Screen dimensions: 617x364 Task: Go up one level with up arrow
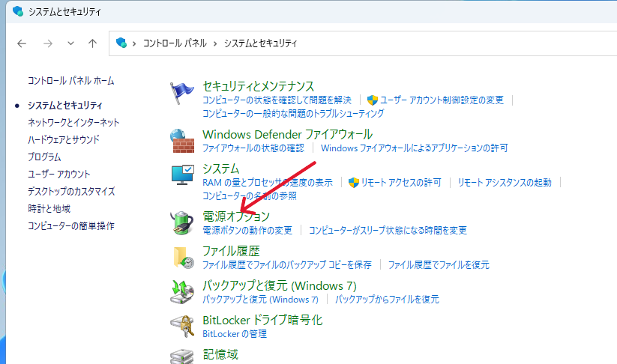(x=92, y=43)
